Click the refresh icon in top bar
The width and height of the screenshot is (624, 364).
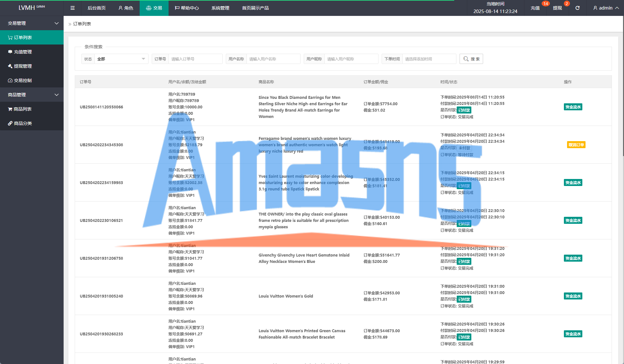(x=577, y=8)
